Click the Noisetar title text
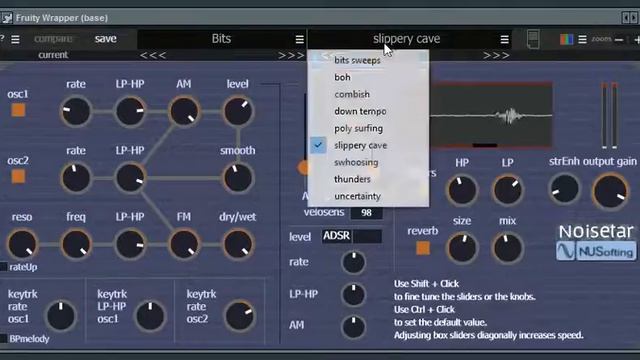 pyautogui.click(x=596, y=231)
